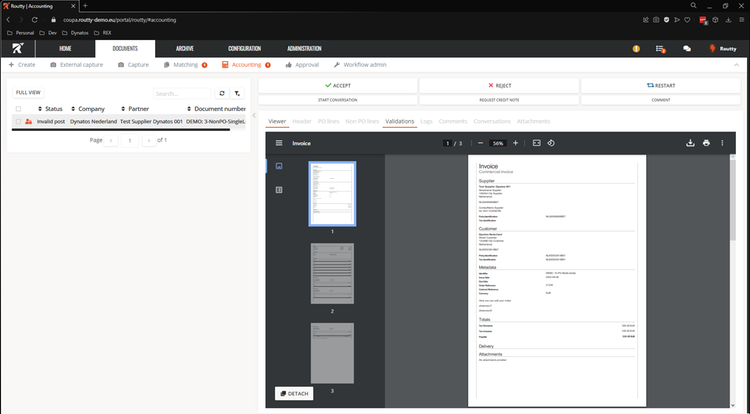
Task: Download the invoice PDF
Action: (690, 143)
